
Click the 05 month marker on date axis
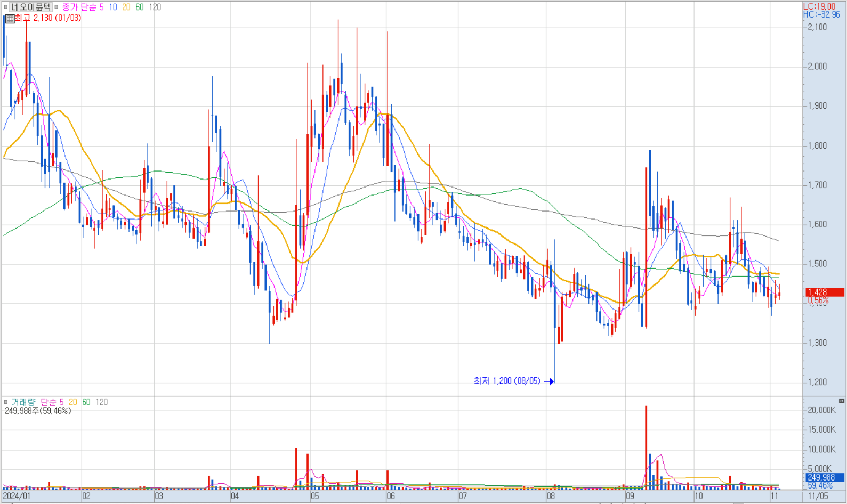(x=315, y=496)
